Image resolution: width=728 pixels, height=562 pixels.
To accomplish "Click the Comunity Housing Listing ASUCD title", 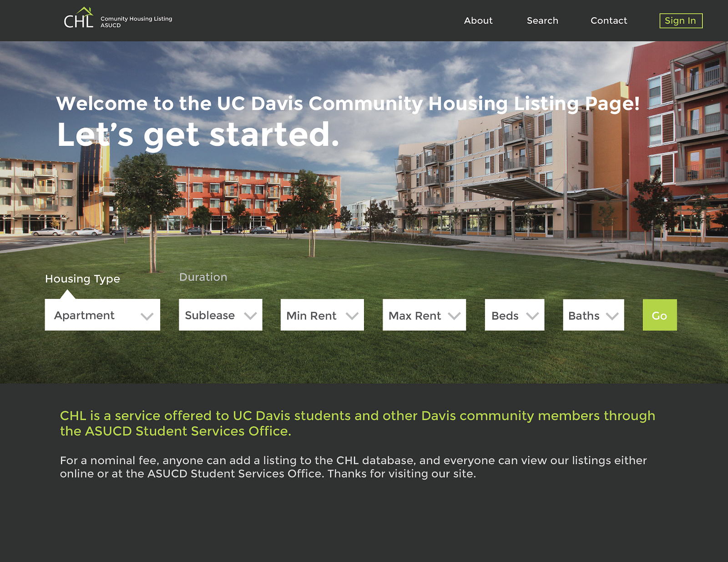I will [136, 22].
